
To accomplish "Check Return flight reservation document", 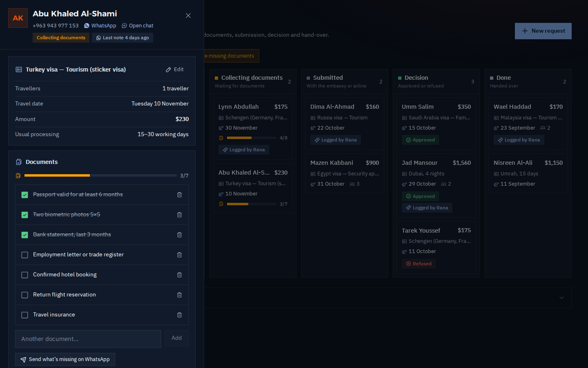I will coord(24,295).
